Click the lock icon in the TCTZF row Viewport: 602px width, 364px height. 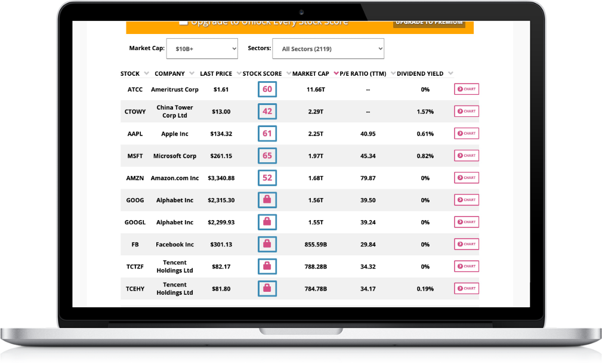[267, 266]
